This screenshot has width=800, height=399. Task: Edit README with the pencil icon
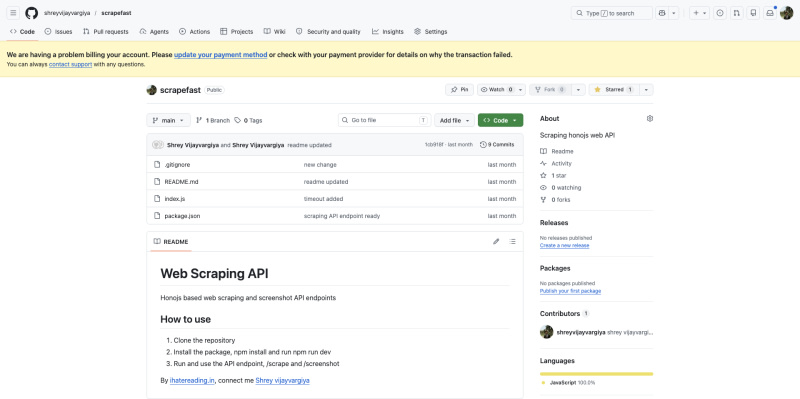coord(496,241)
